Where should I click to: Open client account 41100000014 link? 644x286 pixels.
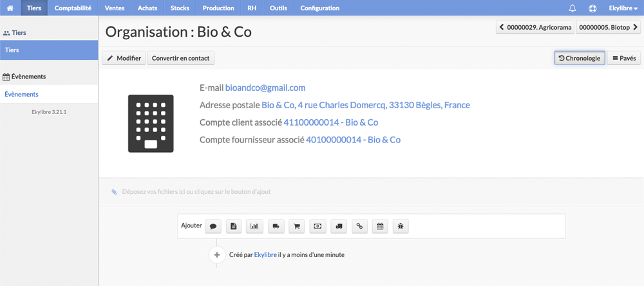[x=330, y=122]
